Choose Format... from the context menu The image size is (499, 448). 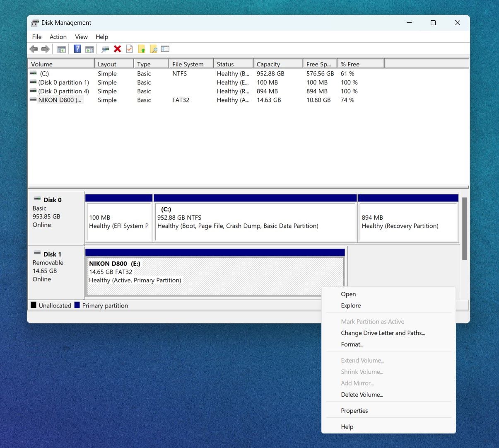352,344
